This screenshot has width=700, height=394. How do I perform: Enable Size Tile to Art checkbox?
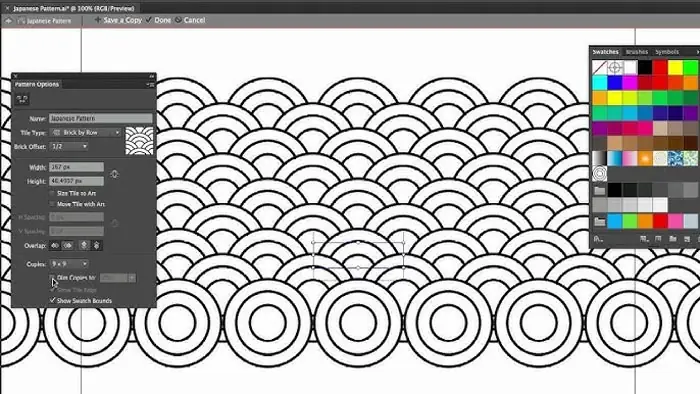click(x=52, y=193)
